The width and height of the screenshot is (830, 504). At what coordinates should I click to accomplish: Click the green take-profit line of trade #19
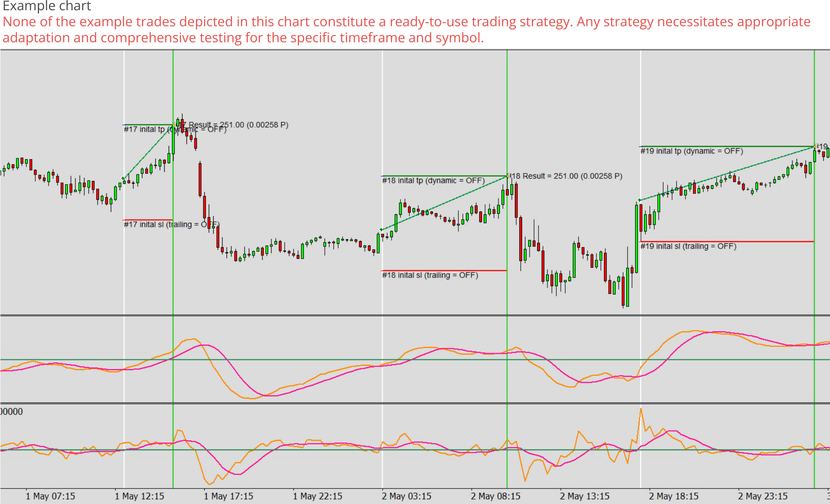727,146
